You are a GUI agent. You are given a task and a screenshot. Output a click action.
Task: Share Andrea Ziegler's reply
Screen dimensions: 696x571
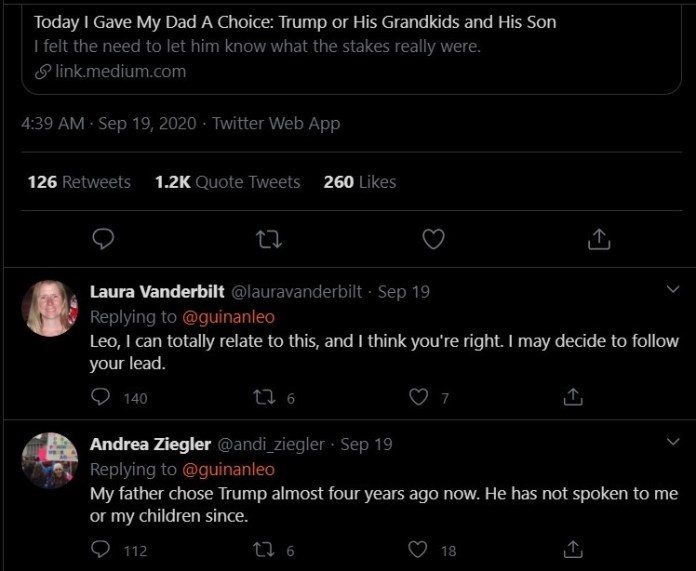[573, 549]
